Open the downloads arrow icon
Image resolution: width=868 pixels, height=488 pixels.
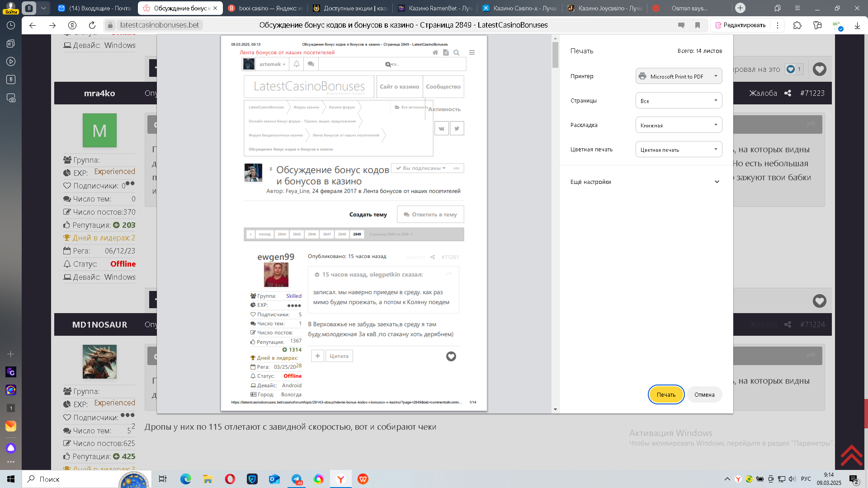coord(857,26)
